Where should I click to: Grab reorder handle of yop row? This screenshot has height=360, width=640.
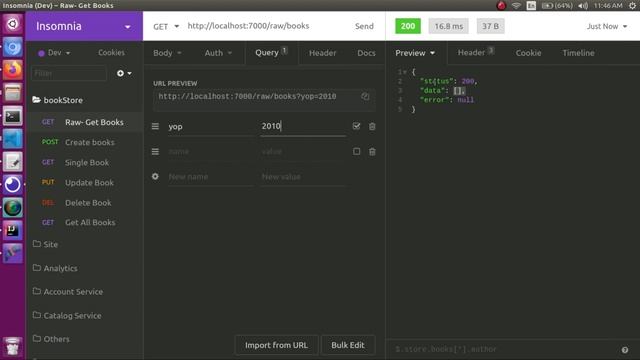tap(155, 127)
